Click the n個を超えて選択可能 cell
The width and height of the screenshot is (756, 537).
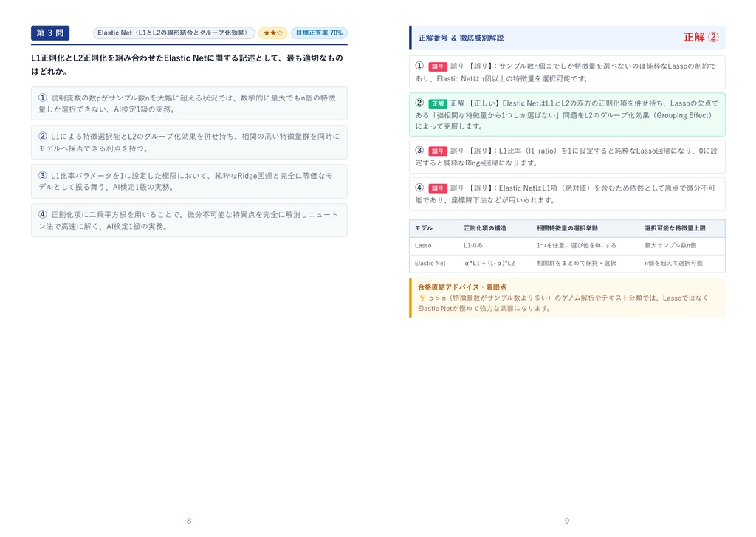[673, 264]
